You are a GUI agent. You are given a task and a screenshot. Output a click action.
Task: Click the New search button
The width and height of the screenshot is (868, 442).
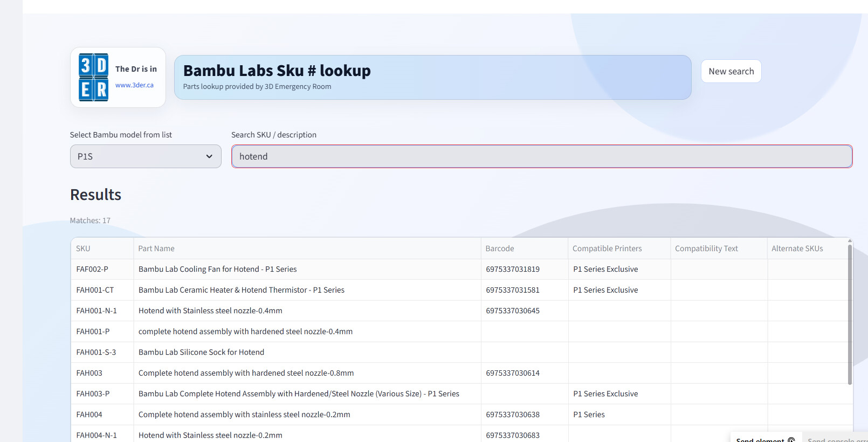(731, 71)
